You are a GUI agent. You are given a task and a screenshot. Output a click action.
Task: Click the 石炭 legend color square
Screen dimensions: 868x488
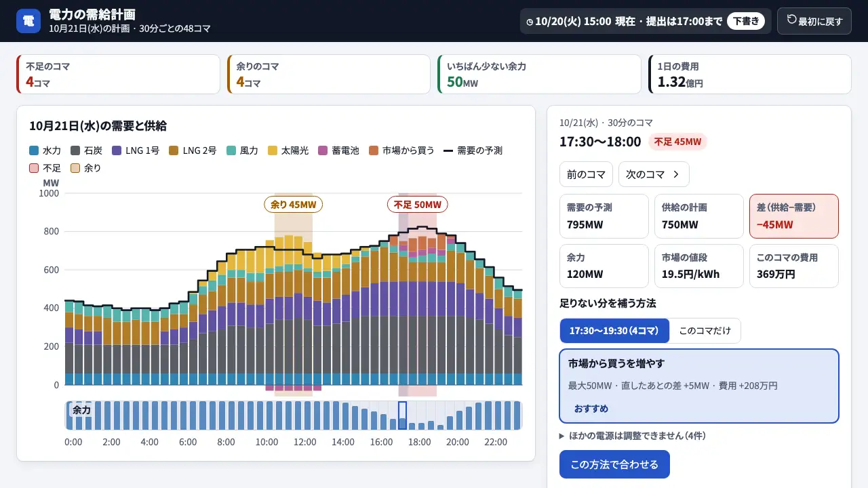coord(75,150)
